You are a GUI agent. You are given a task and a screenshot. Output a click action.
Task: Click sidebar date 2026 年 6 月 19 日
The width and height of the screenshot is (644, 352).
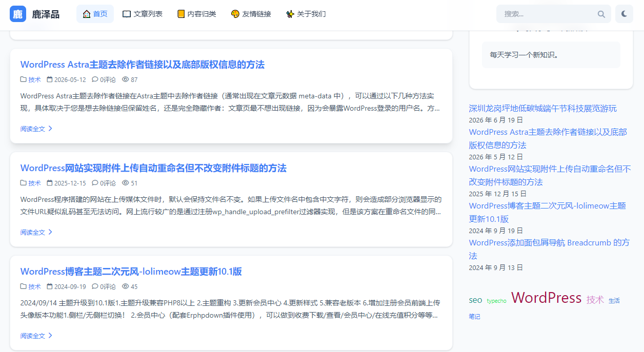click(x=496, y=120)
